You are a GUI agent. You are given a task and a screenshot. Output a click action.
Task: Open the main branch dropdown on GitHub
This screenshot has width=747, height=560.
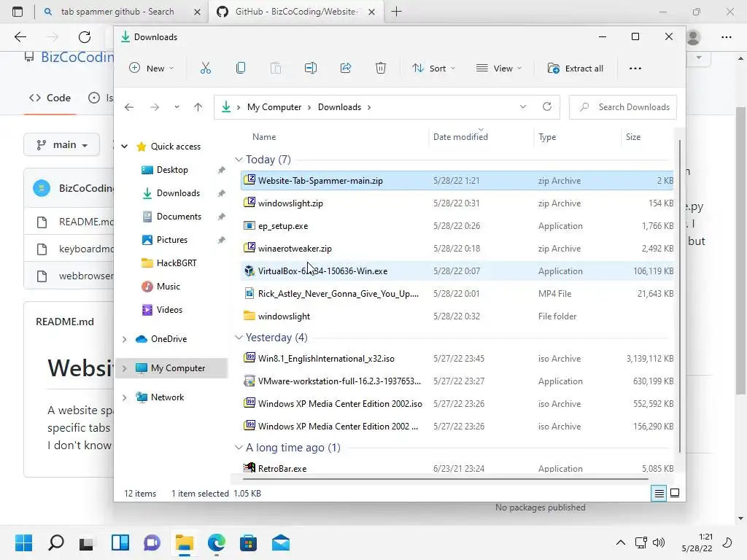click(61, 145)
